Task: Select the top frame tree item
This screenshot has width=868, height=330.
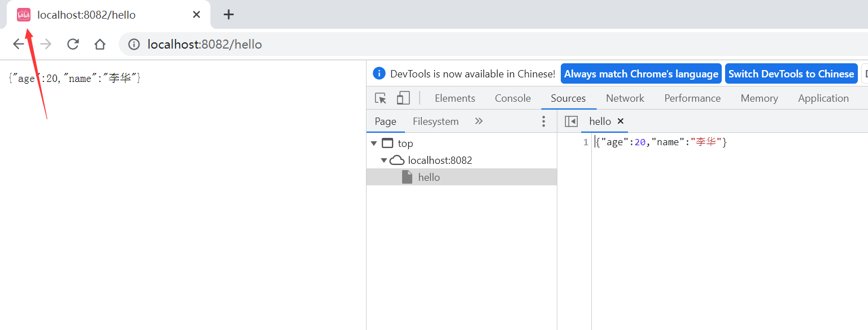Action: [405, 144]
